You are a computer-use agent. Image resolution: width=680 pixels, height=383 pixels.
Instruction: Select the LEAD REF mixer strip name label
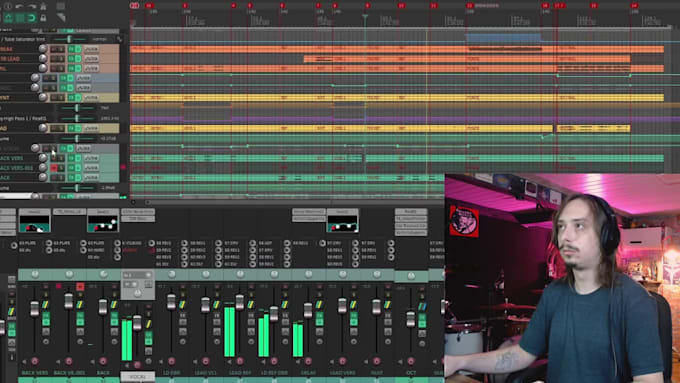240,373
